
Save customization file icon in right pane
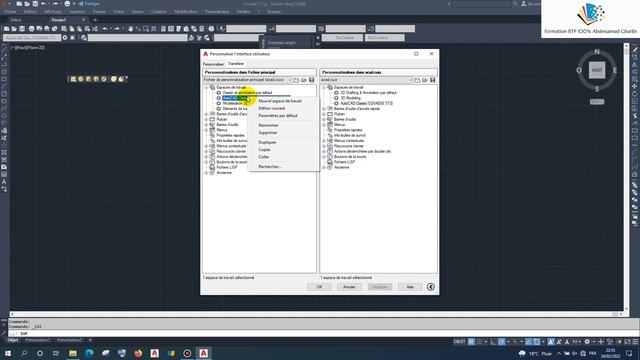[x=433, y=80]
